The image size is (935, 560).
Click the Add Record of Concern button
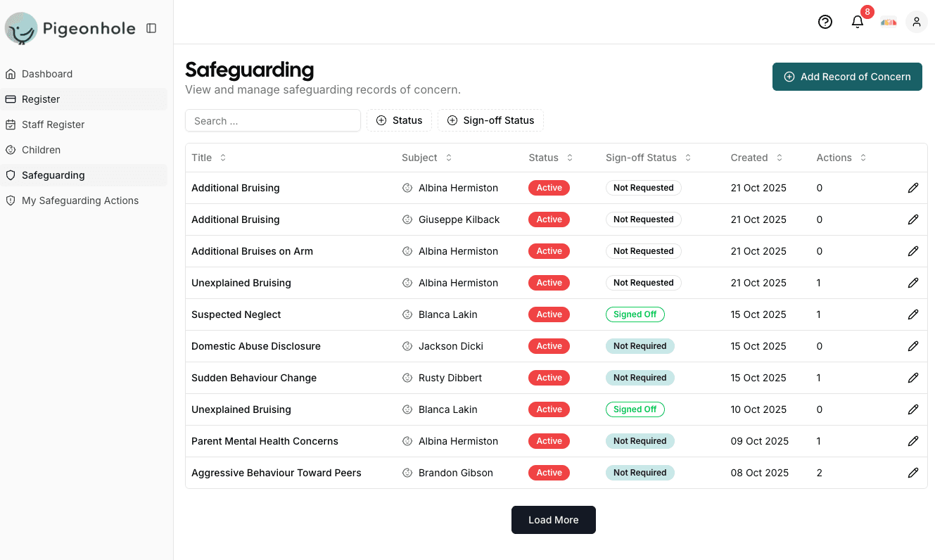click(847, 77)
